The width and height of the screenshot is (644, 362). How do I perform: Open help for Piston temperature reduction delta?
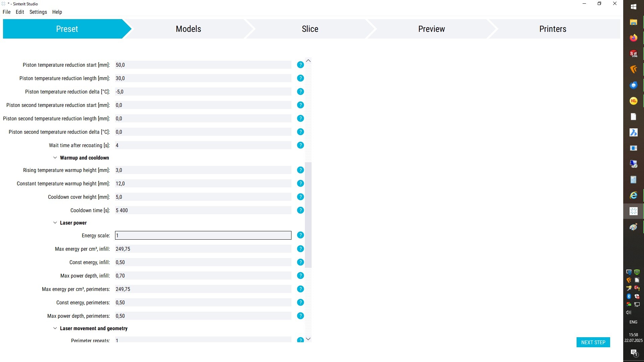(300, 92)
